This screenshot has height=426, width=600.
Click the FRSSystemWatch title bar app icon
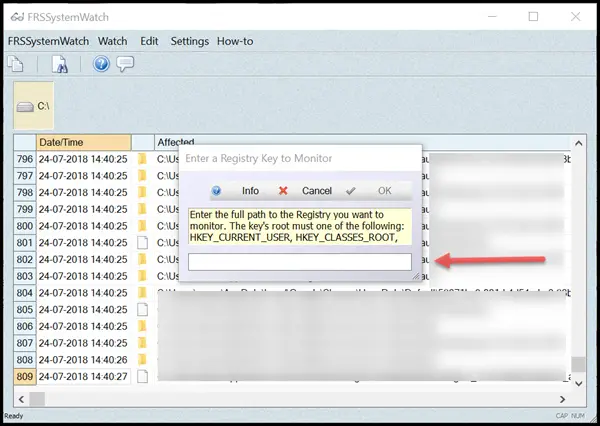click(x=17, y=17)
